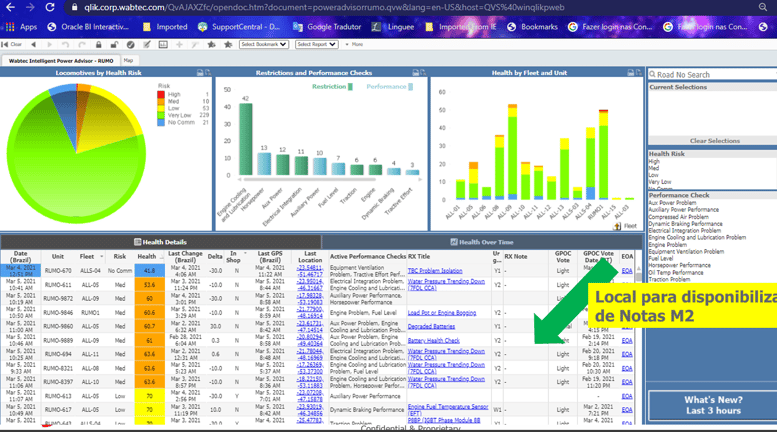Toggle the Performance legend box
The image size is (777, 432).
(x=410, y=87)
